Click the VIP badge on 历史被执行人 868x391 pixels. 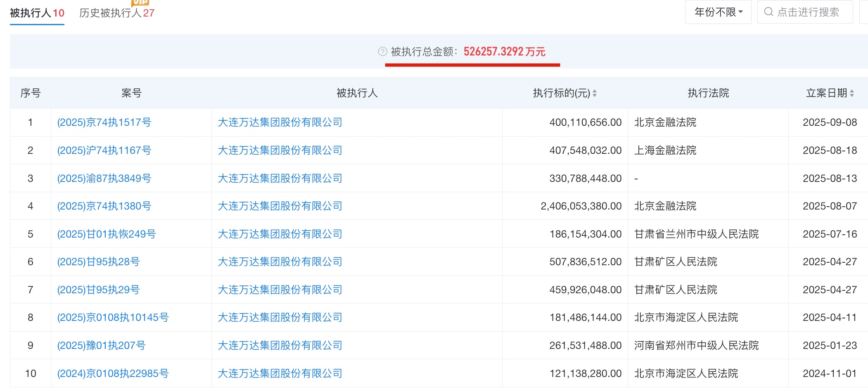[x=140, y=2]
